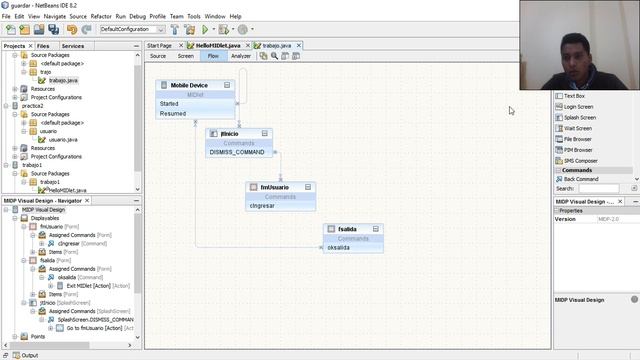Click the Open Project toolbar icon

point(39,29)
